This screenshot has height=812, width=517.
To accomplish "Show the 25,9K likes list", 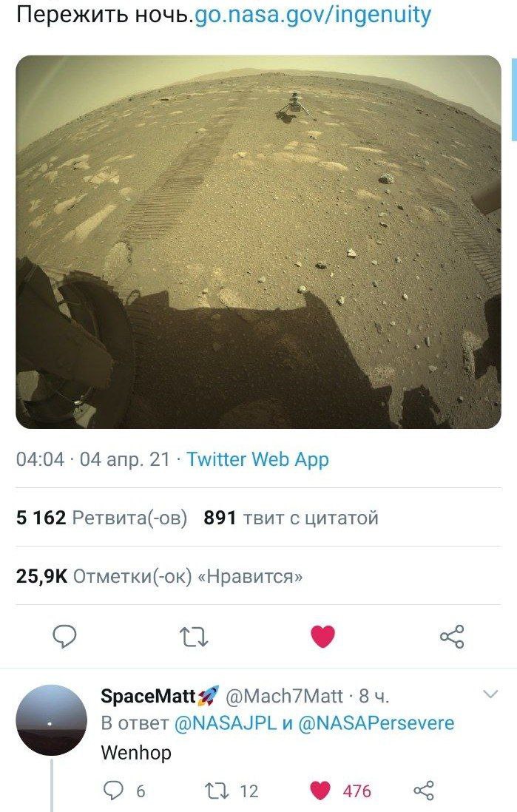I will coord(159,576).
